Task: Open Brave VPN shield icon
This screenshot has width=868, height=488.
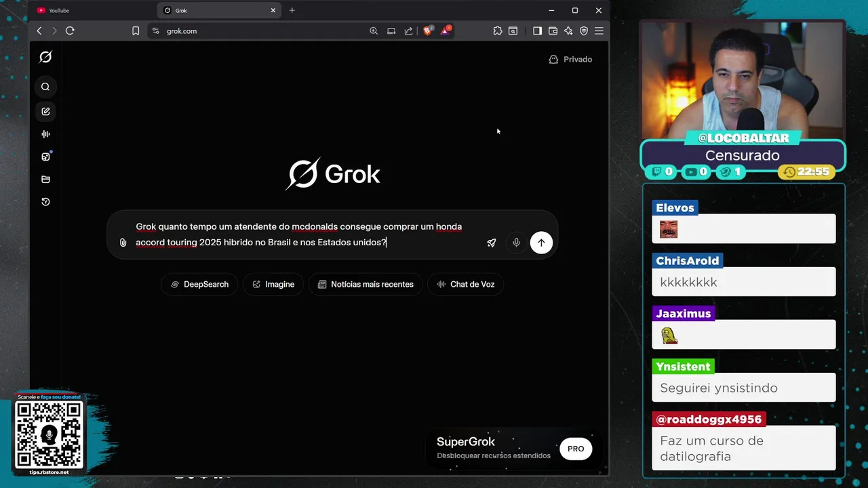Action: coord(584,30)
